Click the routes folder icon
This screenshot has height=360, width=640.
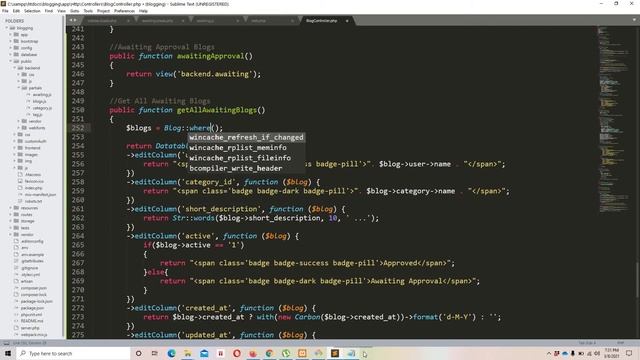tap(16, 214)
